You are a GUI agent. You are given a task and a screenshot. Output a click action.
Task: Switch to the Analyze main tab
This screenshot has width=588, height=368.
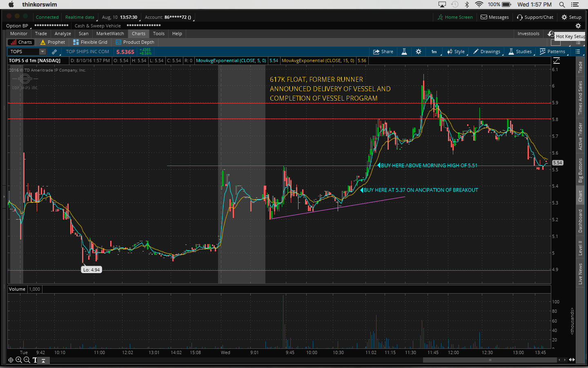tap(63, 34)
